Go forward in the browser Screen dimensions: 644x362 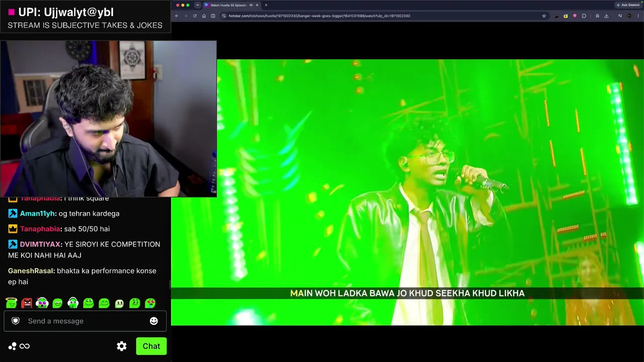tap(186, 16)
